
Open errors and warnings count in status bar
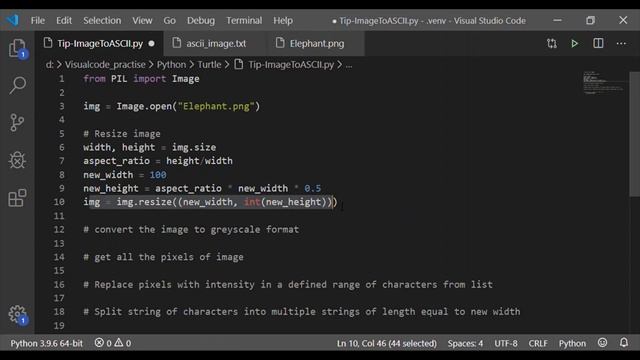point(113,343)
